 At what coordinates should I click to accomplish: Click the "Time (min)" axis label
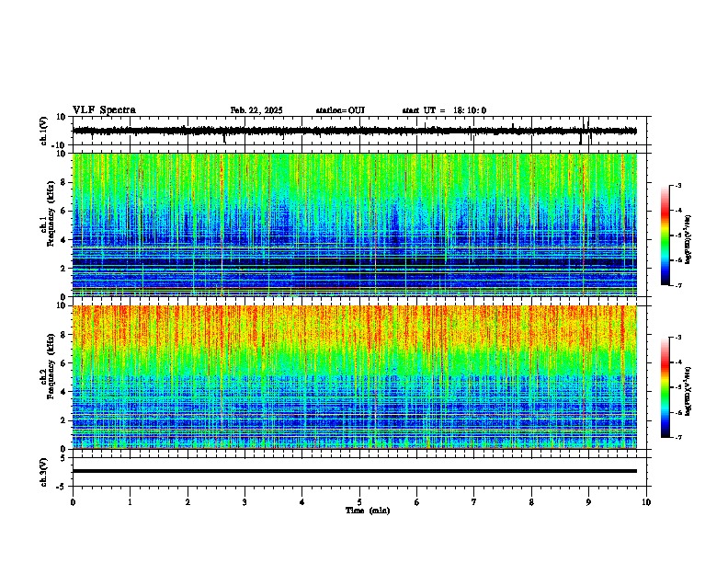click(x=368, y=511)
